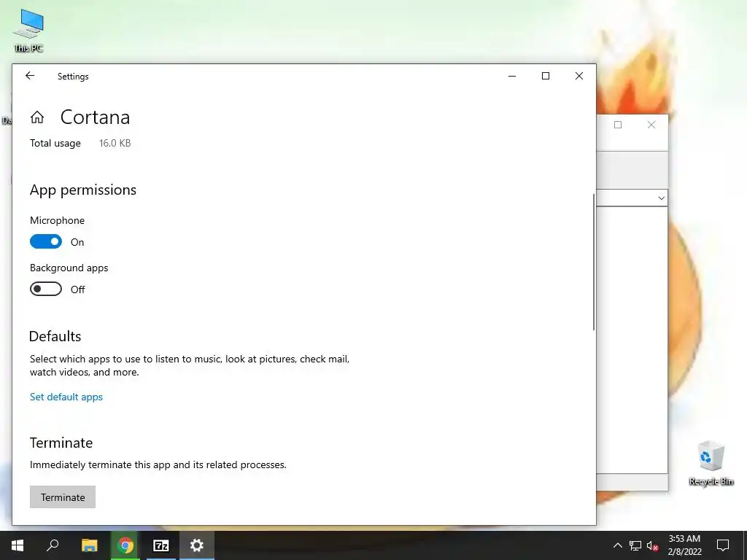747x560 pixels.
Task: Go back using the Settings back arrow
Action: click(x=30, y=76)
